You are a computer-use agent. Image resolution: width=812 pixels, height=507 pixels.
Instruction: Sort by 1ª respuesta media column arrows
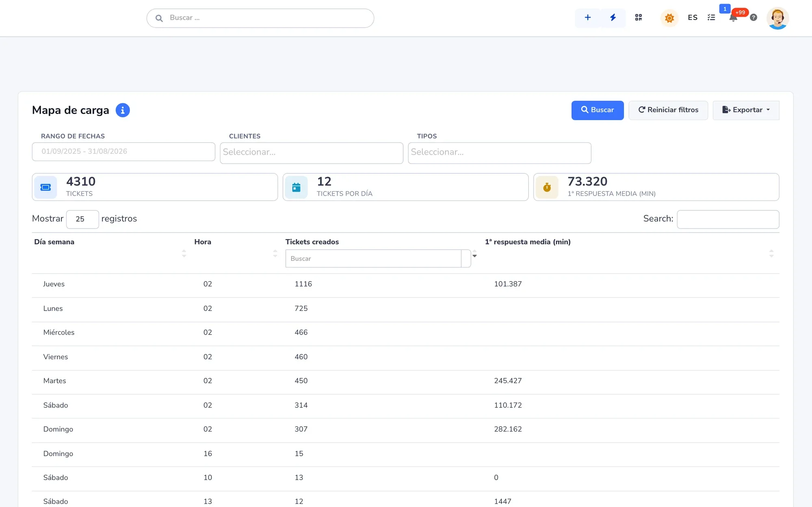[771, 254]
